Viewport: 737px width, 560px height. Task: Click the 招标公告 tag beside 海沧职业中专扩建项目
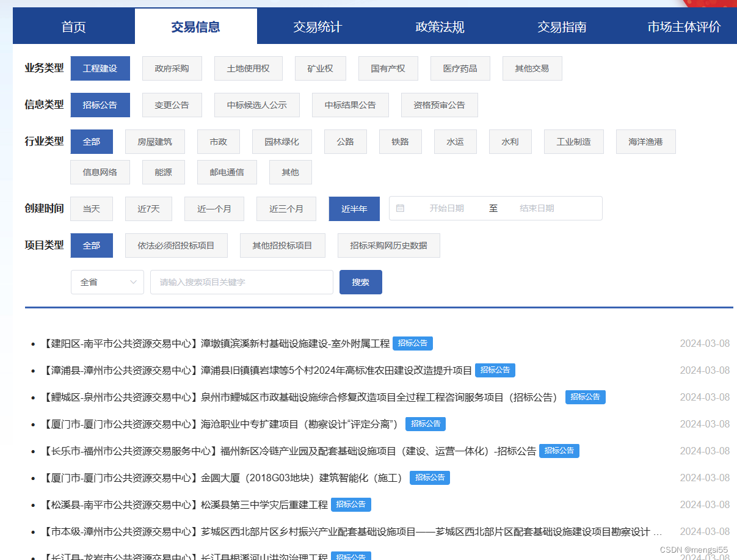point(426,424)
